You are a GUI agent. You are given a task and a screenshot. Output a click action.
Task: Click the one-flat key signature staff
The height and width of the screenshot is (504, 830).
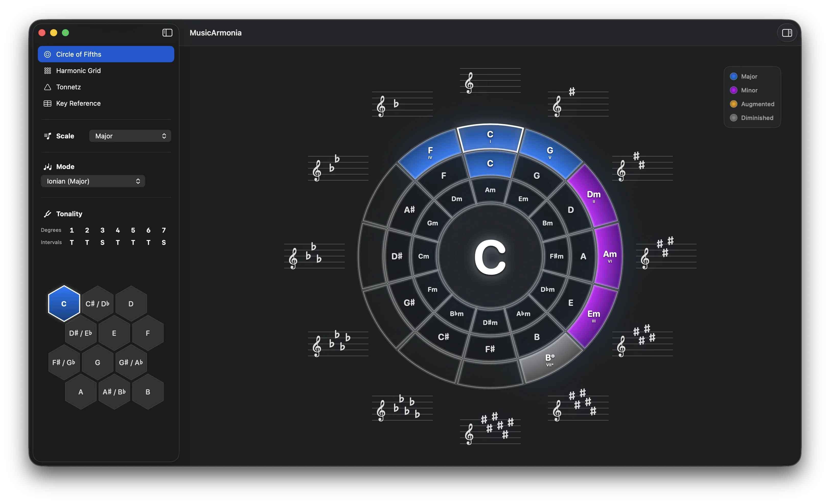(402, 104)
